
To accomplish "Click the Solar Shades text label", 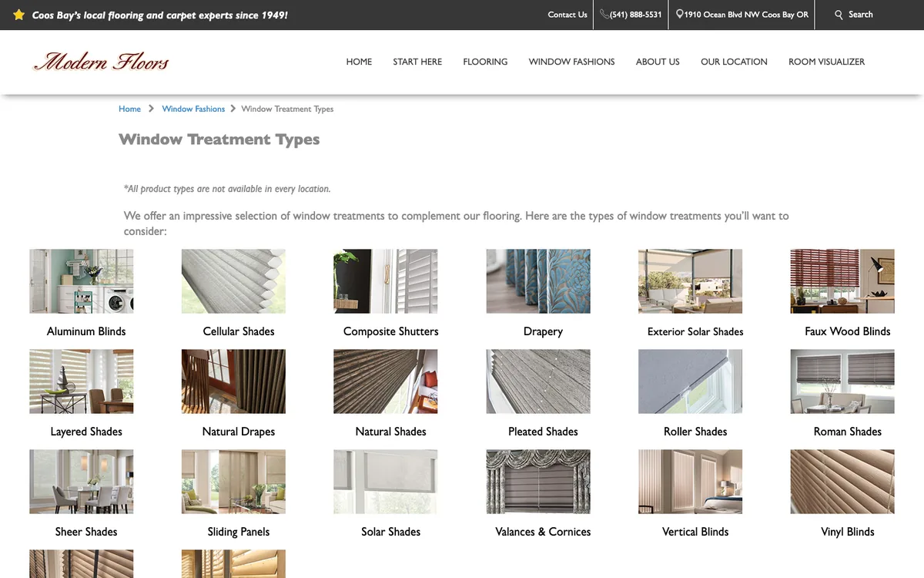I will pyautogui.click(x=391, y=532).
